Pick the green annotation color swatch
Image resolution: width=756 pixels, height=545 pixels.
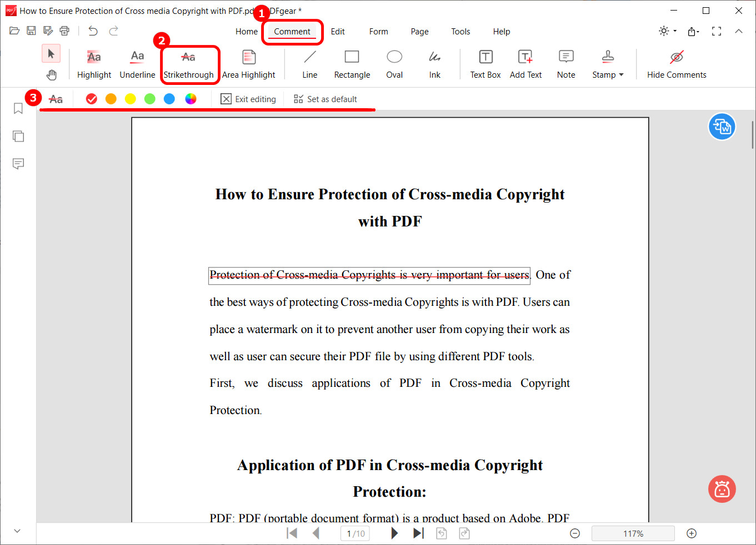click(x=149, y=99)
